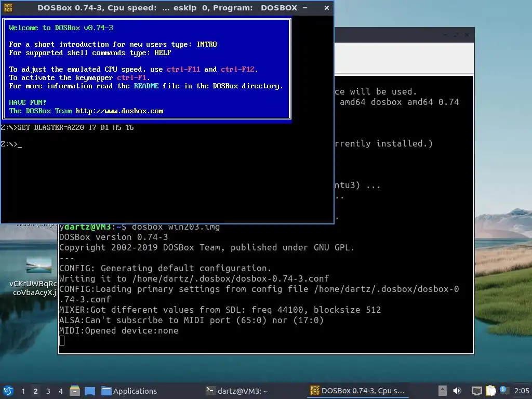Open the volume control tray icon
The width and height of the screenshot is (532, 399).
(457, 391)
